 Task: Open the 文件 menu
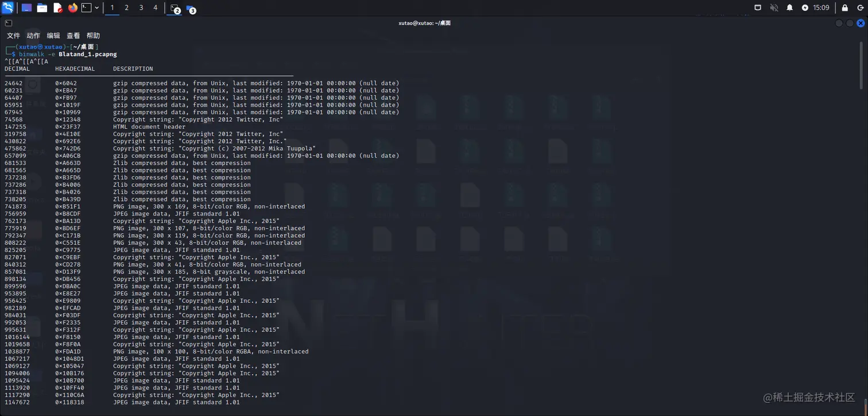tap(13, 36)
